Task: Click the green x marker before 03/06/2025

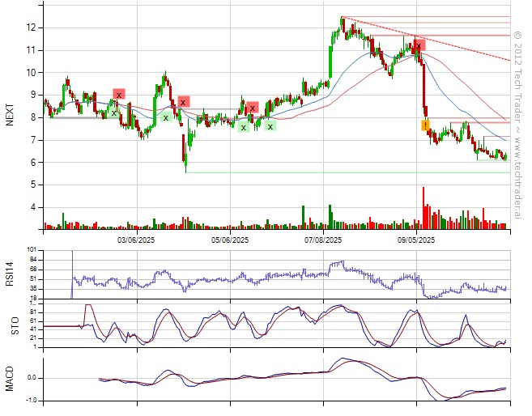Action: 113,111
